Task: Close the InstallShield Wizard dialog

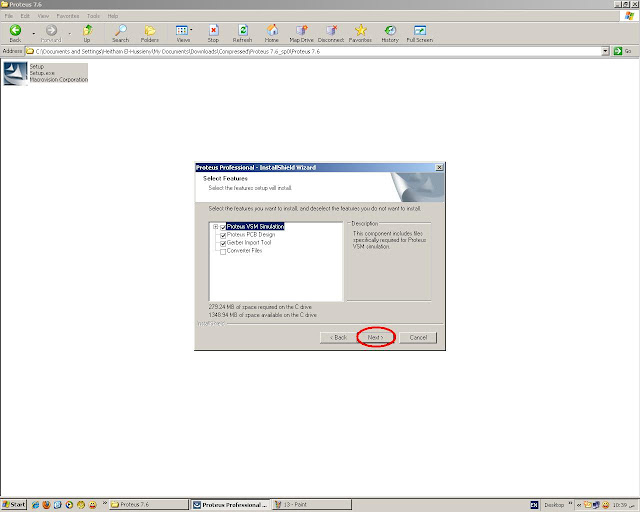Action: [439, 167]
